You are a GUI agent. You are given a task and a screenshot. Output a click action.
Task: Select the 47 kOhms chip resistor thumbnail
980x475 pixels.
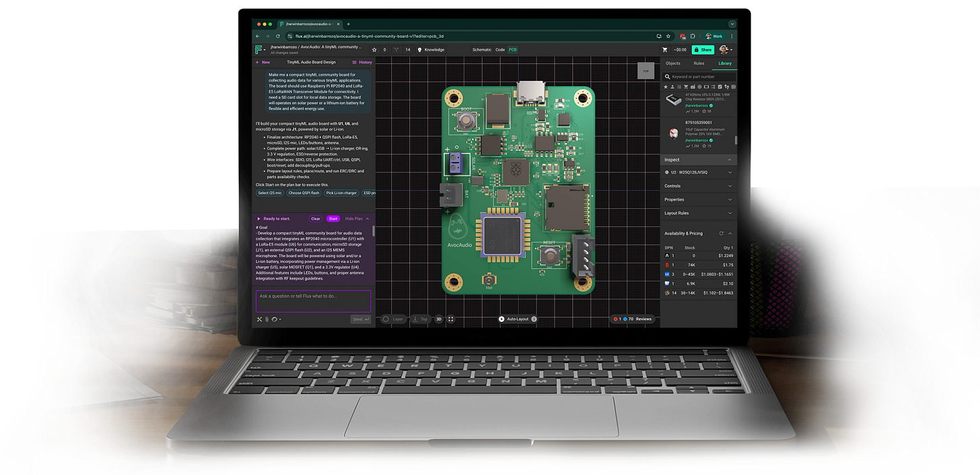[673, 100]
